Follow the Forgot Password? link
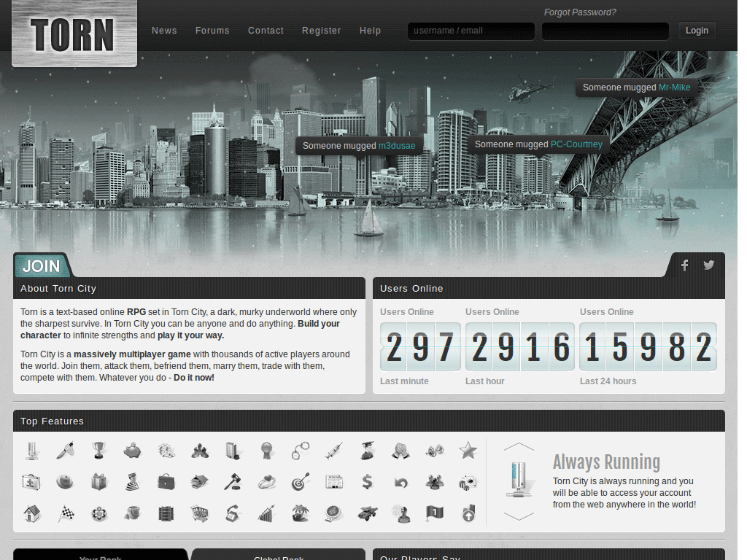This screenshot has height=560, width=747. coord(580,12)
